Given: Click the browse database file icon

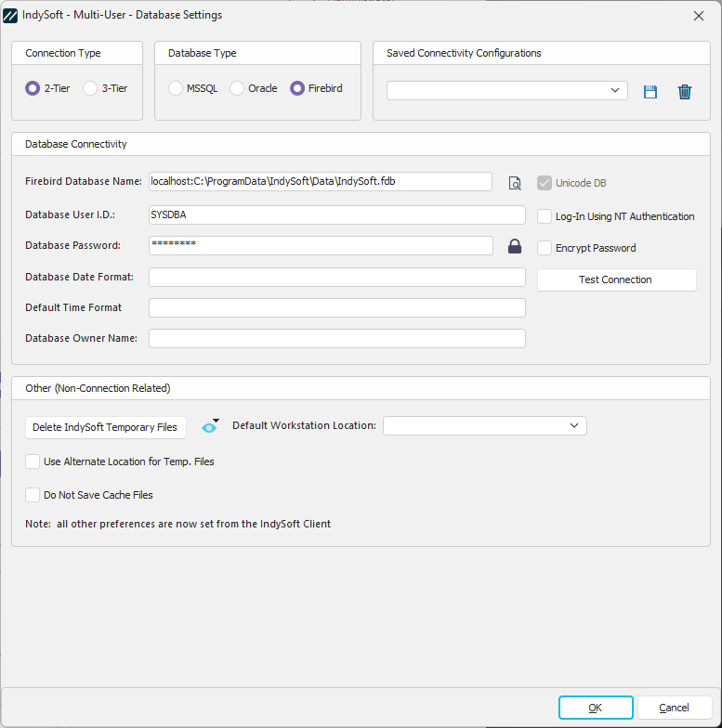Looking at the screenshot, I should 515,183.
